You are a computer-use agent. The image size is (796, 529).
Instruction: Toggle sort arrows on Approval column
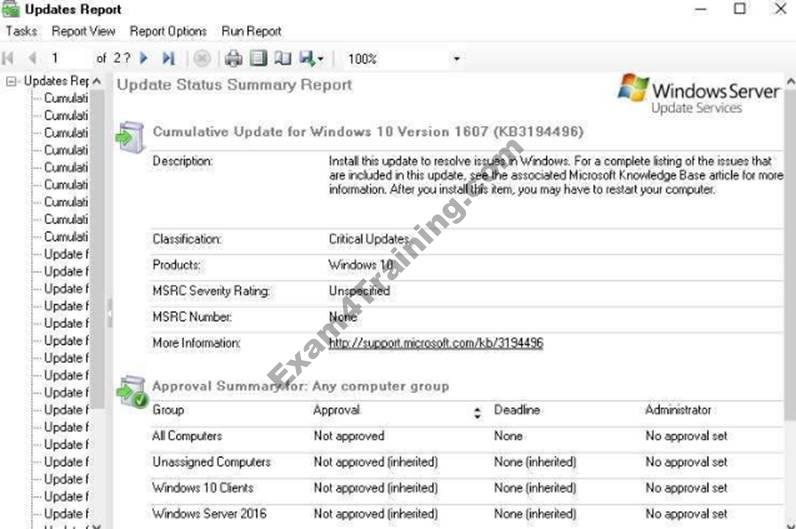click(477, 413)
